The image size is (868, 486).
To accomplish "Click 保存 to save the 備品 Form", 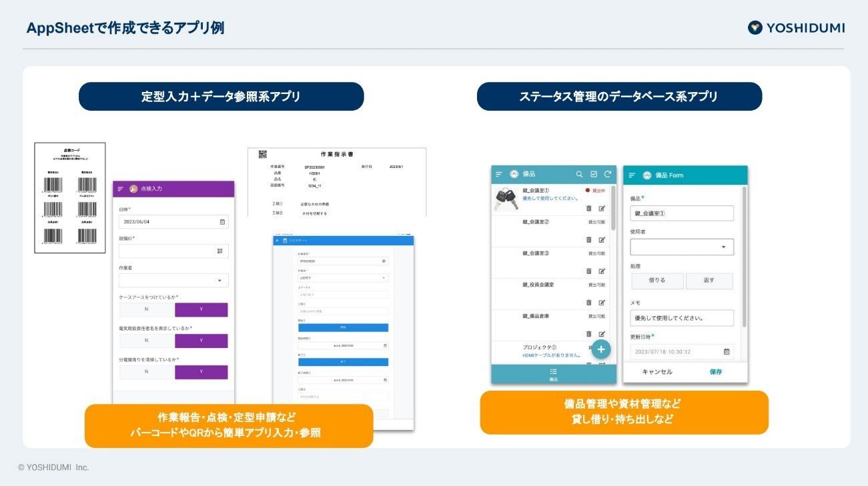I will coord(715,372).
